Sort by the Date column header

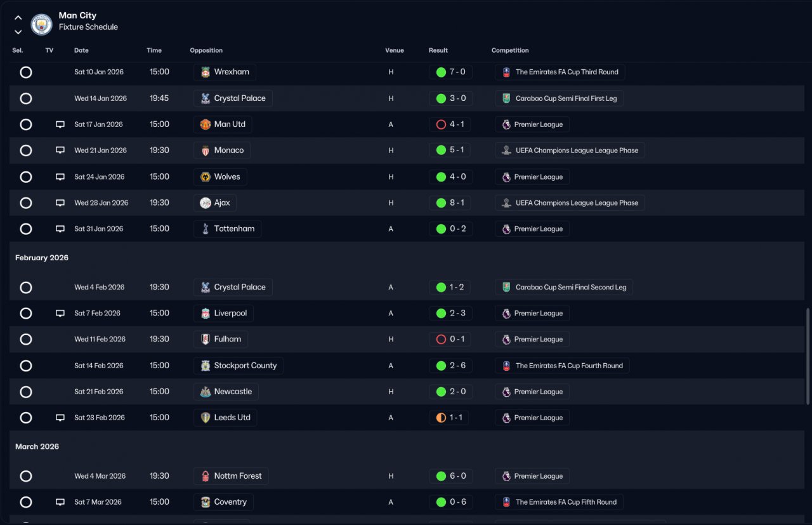81,50
